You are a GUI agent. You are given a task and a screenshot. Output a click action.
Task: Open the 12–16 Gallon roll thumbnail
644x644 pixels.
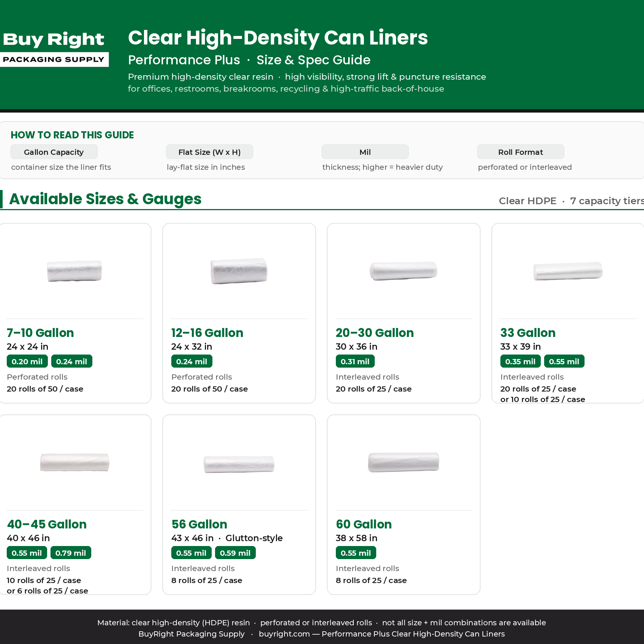point(239,271)
